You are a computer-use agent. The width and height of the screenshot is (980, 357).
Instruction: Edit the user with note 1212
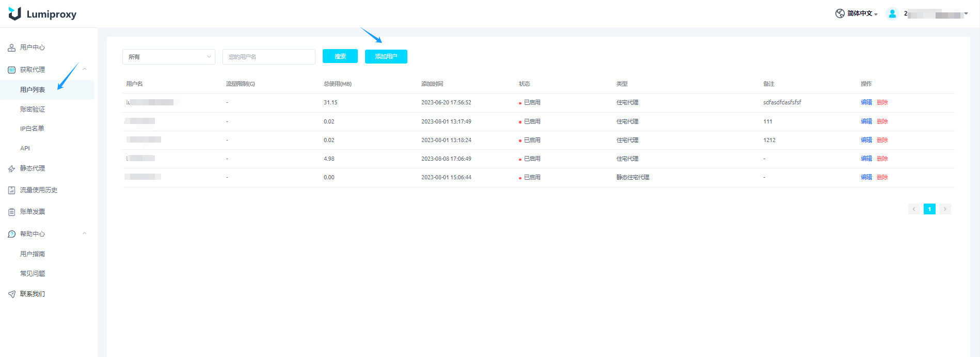866,140
